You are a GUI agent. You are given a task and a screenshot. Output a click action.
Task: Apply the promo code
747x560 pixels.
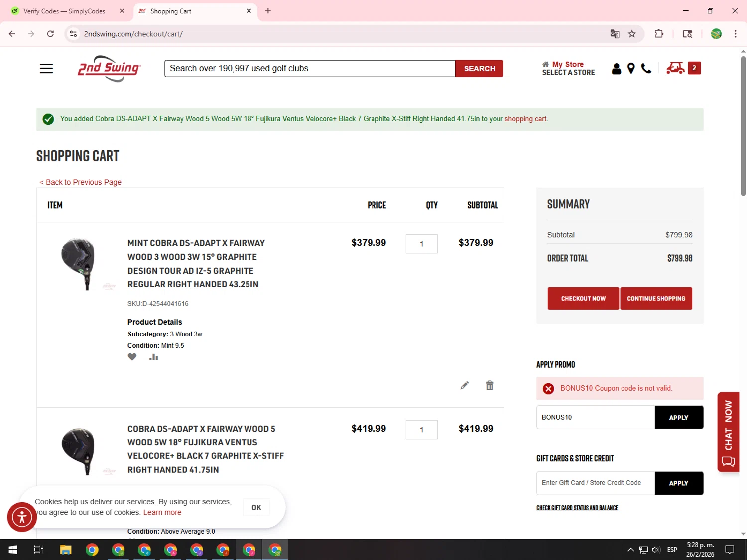tap(679, 417)
